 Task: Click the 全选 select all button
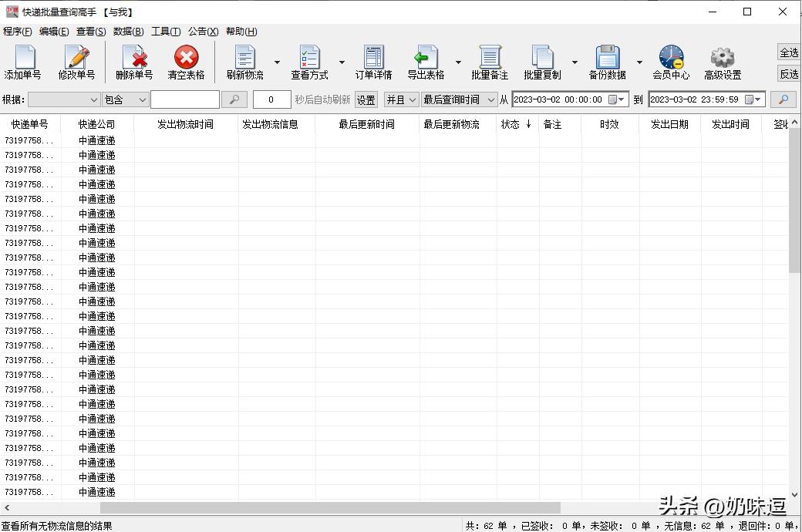789,52
